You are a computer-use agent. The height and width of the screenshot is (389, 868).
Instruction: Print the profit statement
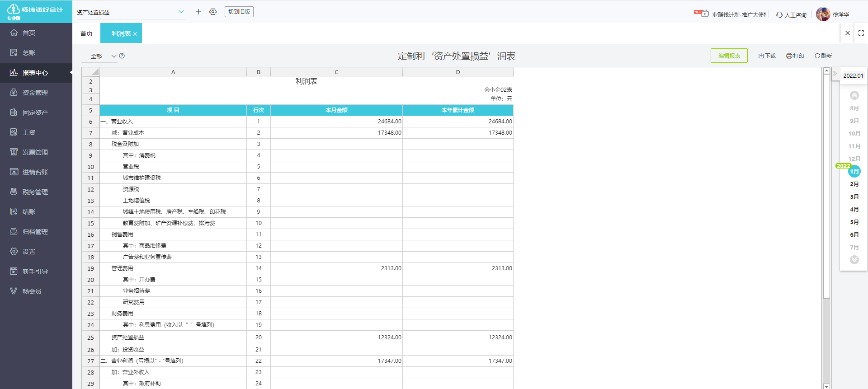tap(795, 56)
